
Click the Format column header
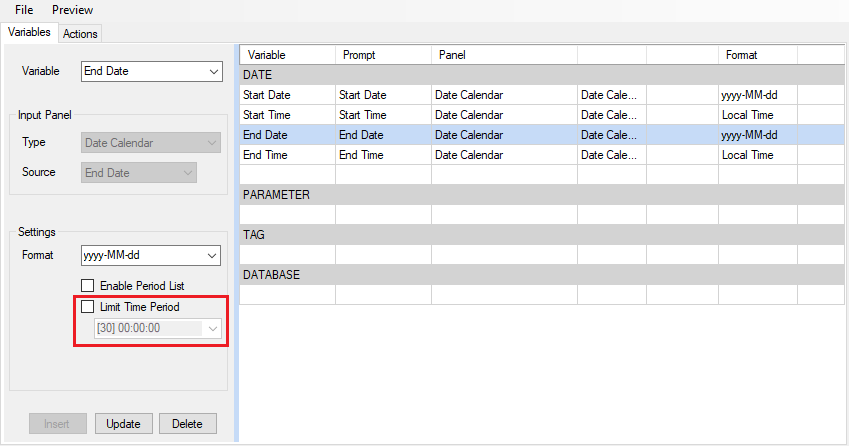[741, 55]
